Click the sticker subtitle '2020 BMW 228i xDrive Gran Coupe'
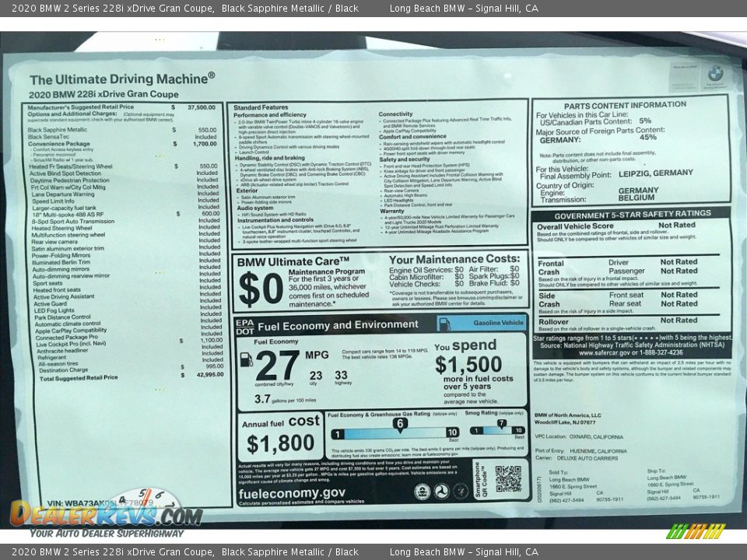This screenshot has width=747, height=560. click(103, 94)
